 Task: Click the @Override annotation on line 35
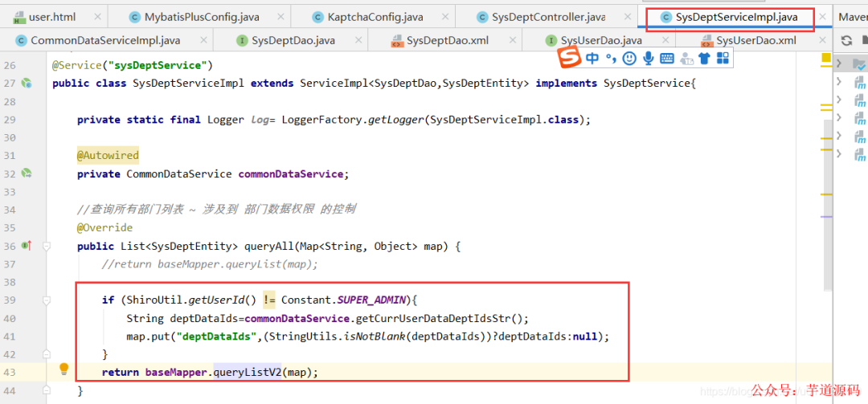104,227
